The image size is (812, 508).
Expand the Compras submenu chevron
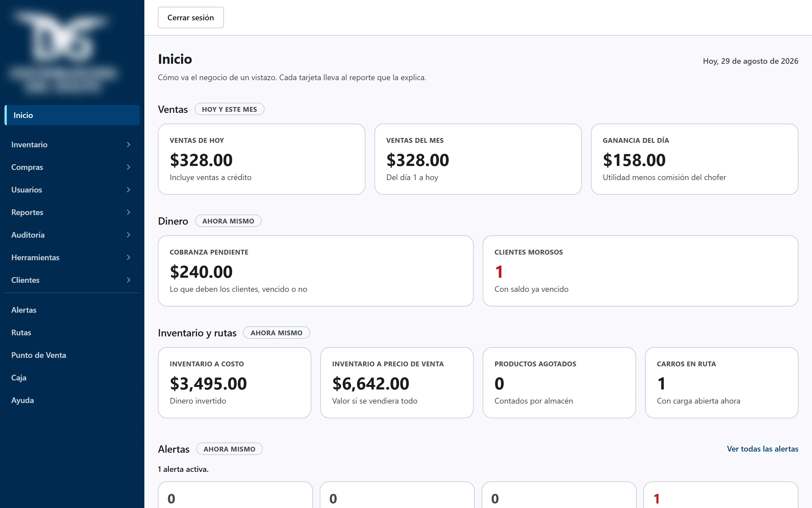coord(128,167)
